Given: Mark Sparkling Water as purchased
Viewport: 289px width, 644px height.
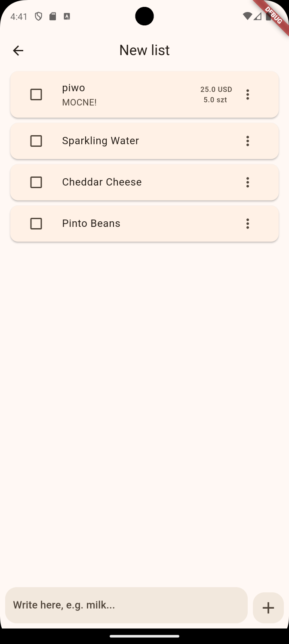Looking at the screenshot, I should 36,141.
